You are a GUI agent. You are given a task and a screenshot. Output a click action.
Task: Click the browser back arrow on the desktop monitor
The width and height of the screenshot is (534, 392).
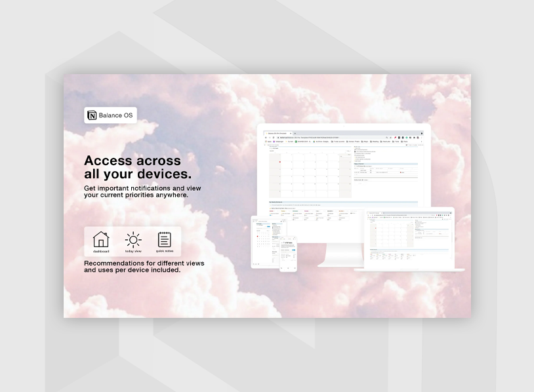coord(266,137)
